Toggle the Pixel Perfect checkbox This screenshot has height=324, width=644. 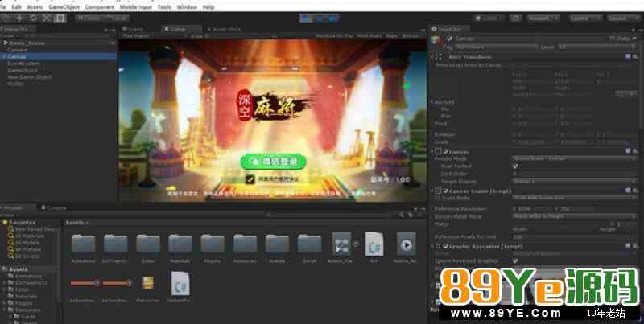pyautogui.click(x=515, y=166)
